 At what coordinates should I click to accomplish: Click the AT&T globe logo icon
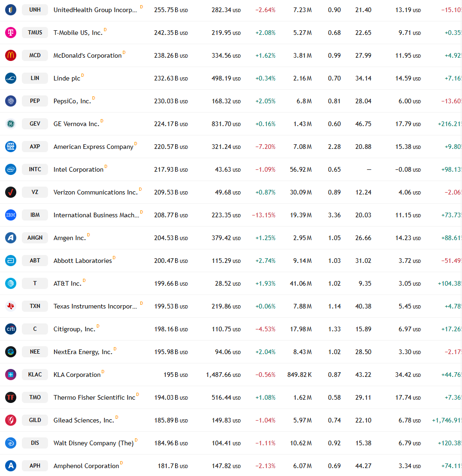(11, 283)
